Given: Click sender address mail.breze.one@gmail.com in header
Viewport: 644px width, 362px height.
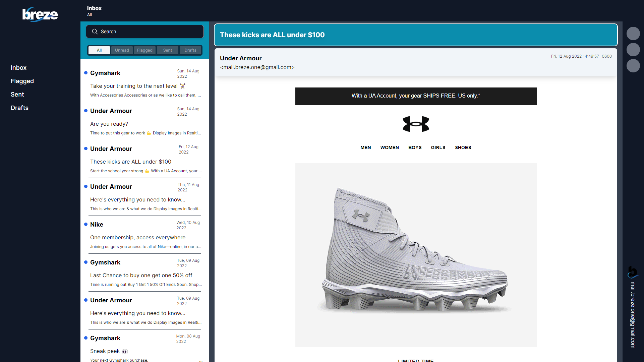Looking at the screenshot, I should pyautogui.click(x=257, y=67).
